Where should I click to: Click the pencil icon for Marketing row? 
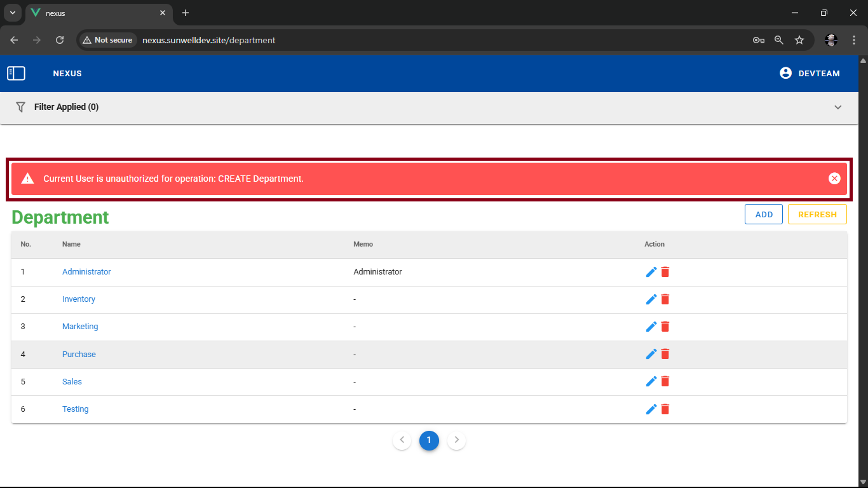tap(651, 327)
